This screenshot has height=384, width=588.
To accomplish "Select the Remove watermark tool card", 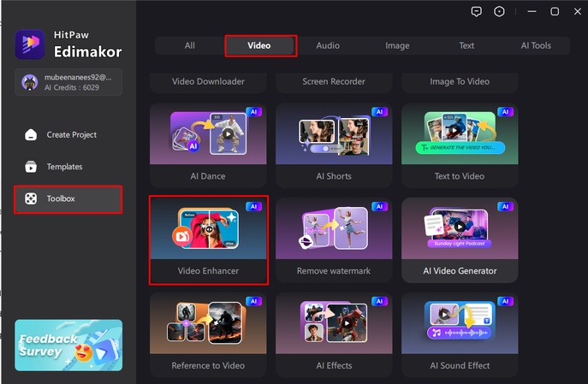I will (334, 239).
